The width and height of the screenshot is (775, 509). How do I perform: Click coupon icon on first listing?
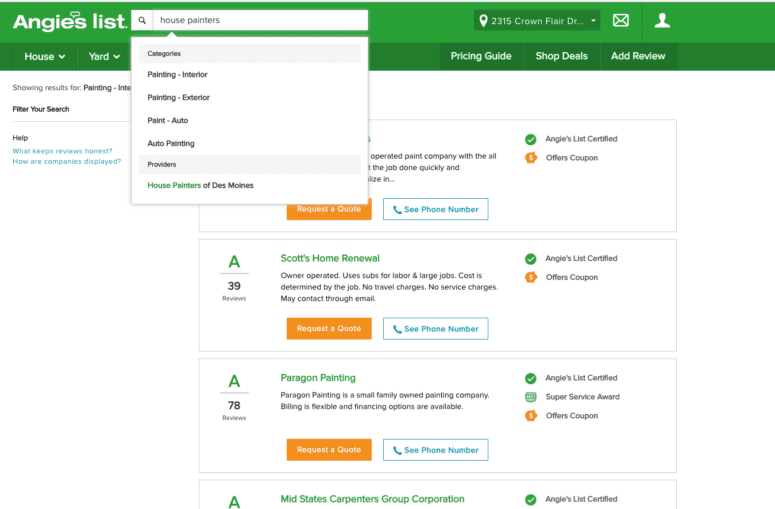[531, 158]
